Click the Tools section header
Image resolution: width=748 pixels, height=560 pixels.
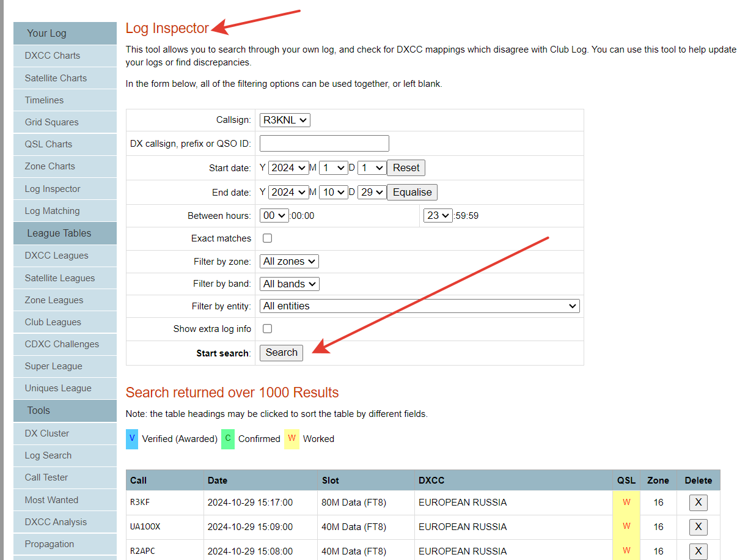pos(65,411)
